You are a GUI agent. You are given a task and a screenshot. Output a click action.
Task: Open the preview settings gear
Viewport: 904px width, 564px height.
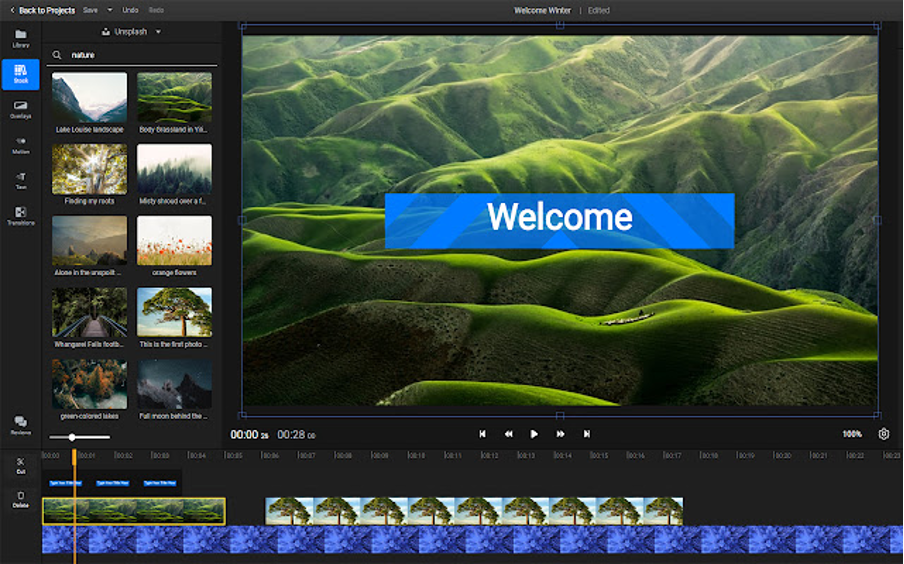(884, 434)
